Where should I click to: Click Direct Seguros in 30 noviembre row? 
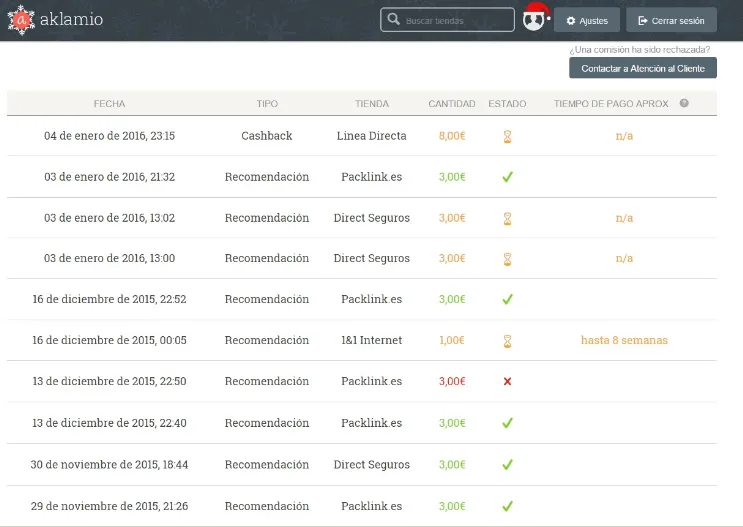[372, 464]
